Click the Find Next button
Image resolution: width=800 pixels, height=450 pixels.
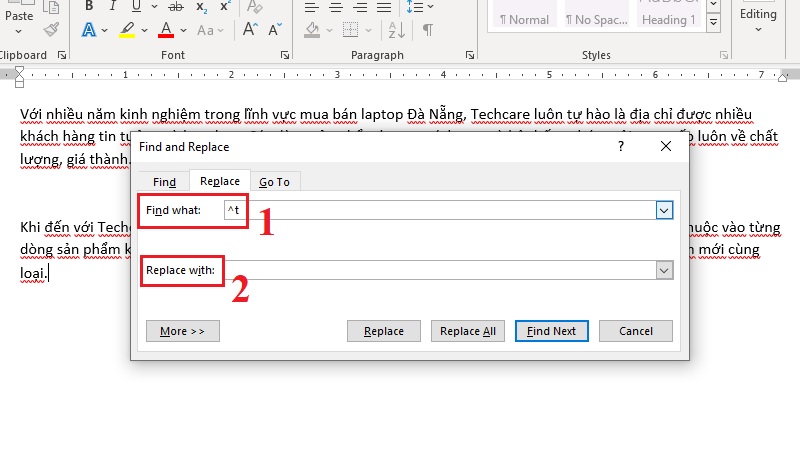coord(552,331)
